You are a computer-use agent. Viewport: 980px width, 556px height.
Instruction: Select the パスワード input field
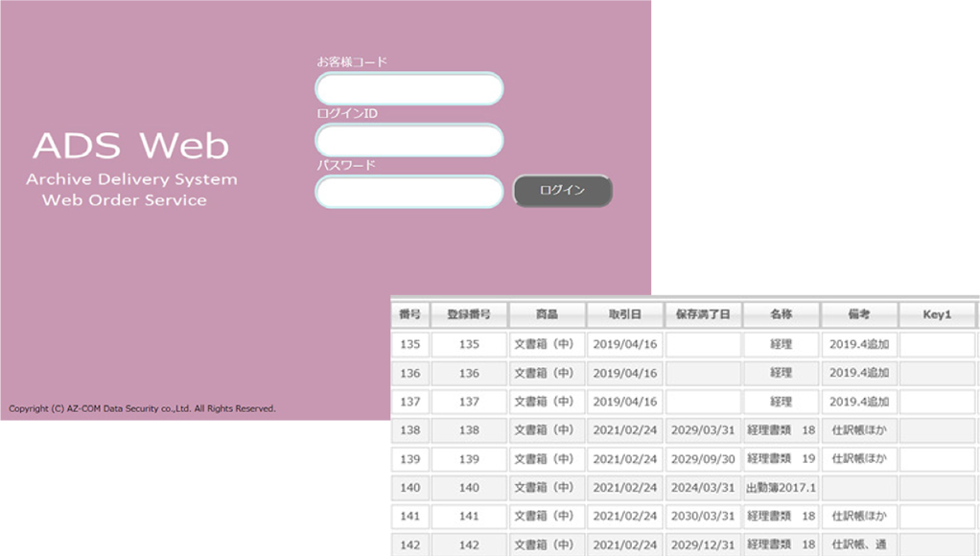click(409, 192)
